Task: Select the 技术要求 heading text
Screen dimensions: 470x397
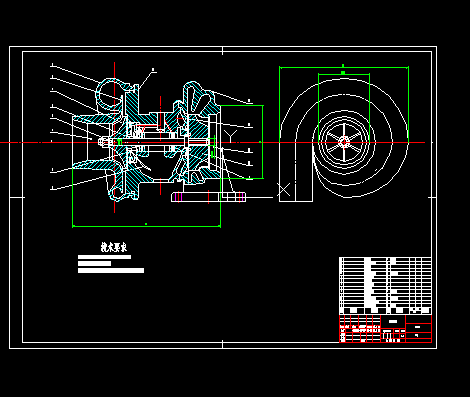Action: pos(114,247)
